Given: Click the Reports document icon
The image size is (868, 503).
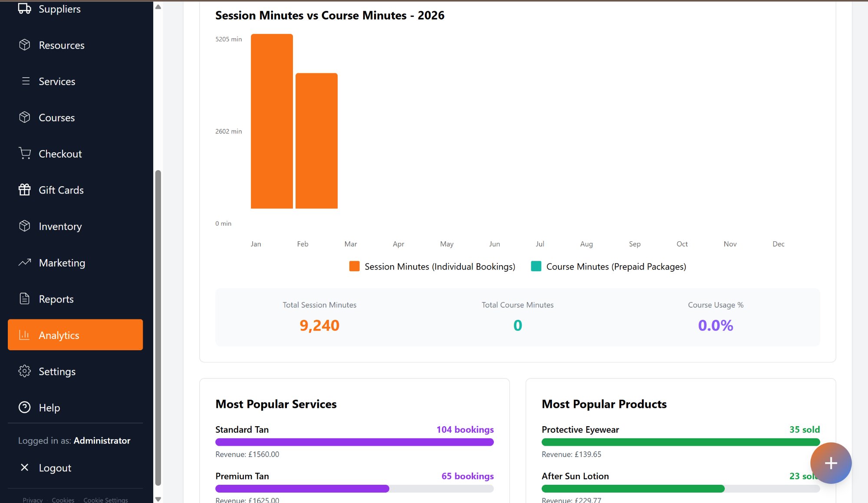Looking at the screenshot, I should [x=25, y=299].
